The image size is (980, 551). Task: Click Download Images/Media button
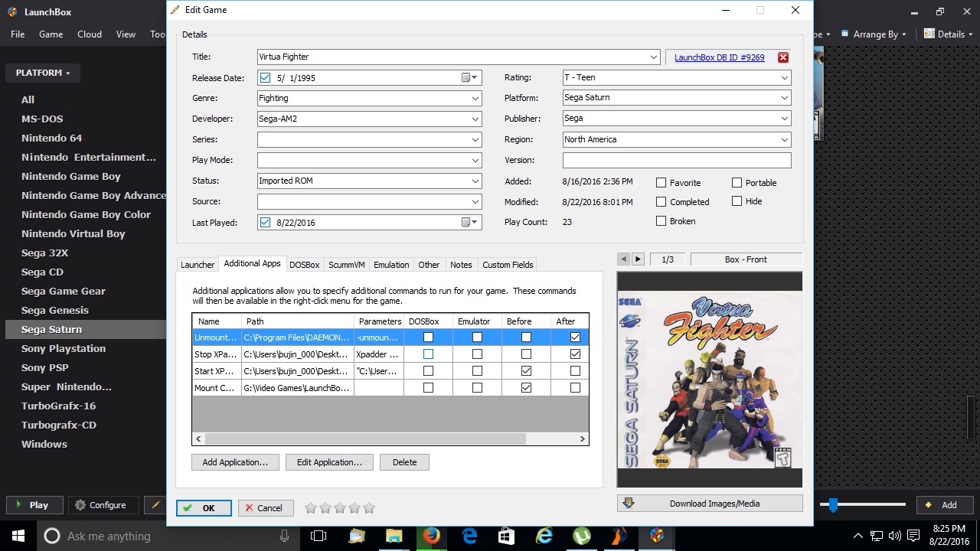[710, 504]
